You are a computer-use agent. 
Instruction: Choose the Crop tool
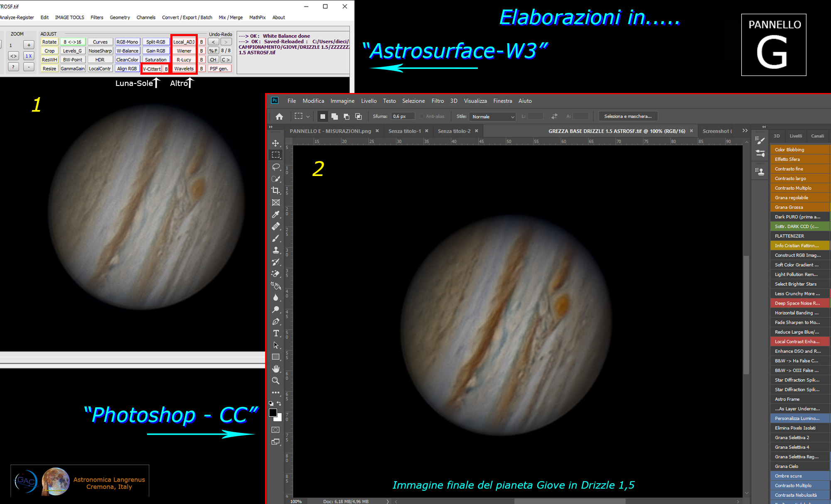click(x=275, y=191)
